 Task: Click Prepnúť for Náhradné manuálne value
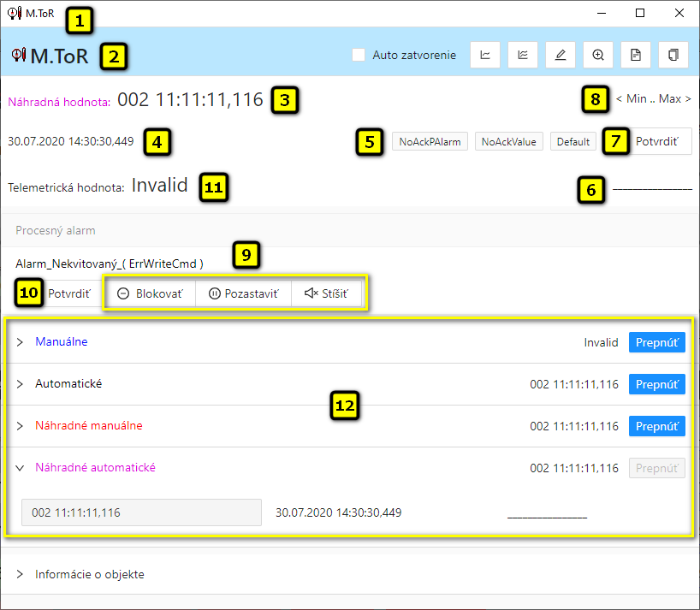657,426
